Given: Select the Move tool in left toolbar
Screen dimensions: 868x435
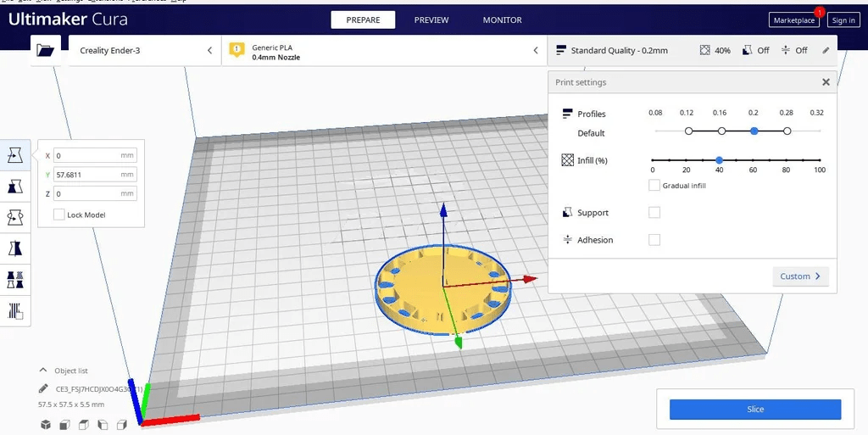Looking at the screenshot, I should click(15, 155).
